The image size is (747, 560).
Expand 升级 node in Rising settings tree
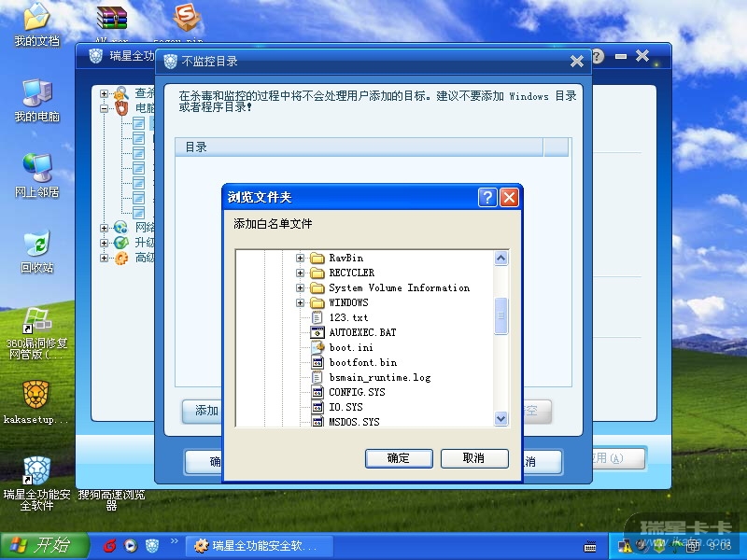coord(104,243)
